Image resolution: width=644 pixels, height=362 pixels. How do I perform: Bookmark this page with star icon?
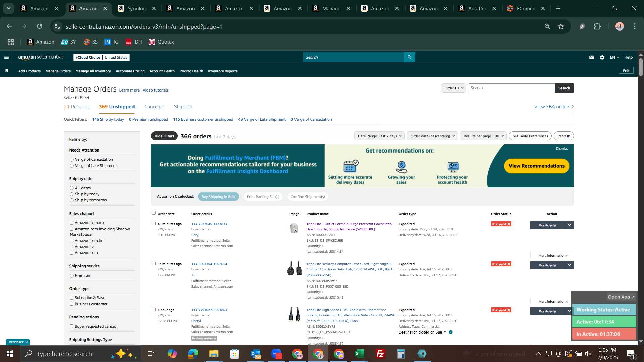coord(561,26)
